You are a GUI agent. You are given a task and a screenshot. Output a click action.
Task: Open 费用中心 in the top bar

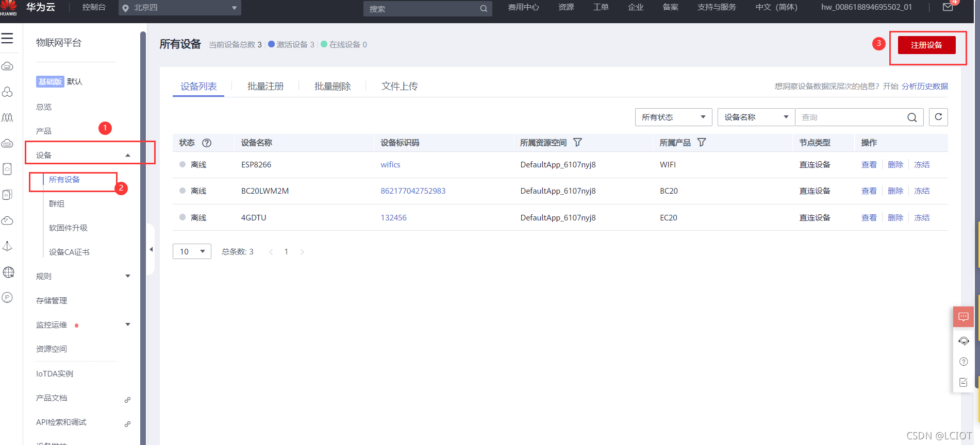[523, 7]
